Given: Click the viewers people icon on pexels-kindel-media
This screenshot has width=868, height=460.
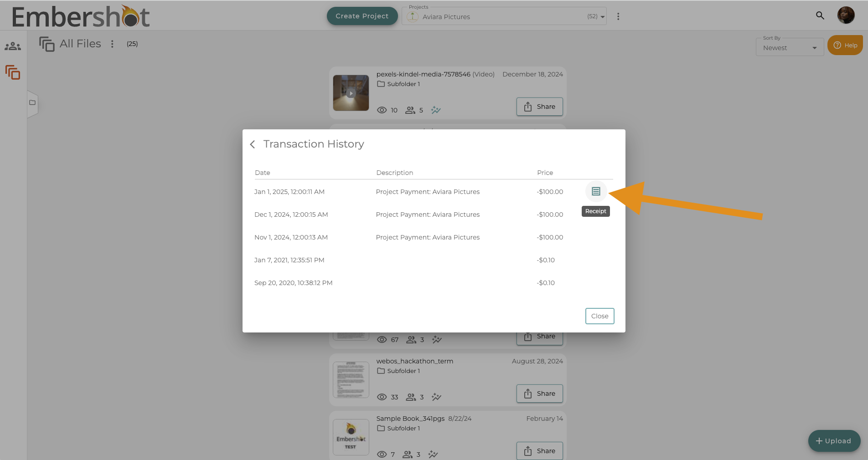Looking at the screenshot, I should click(410, 110).
